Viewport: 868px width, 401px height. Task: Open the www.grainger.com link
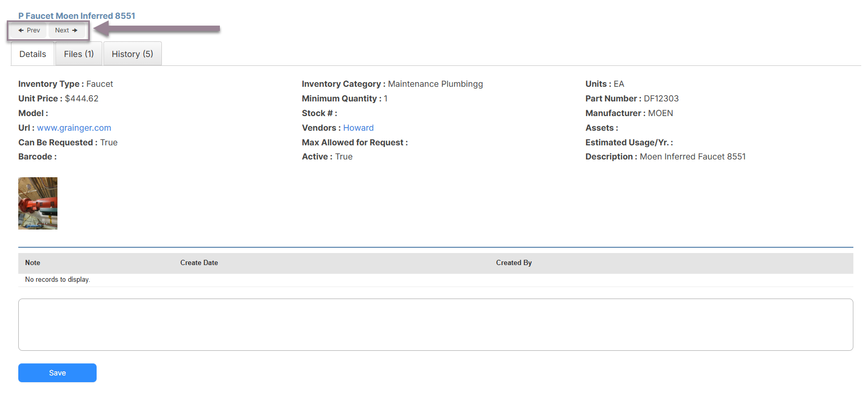pyautogui.click(x=74, y=128)
